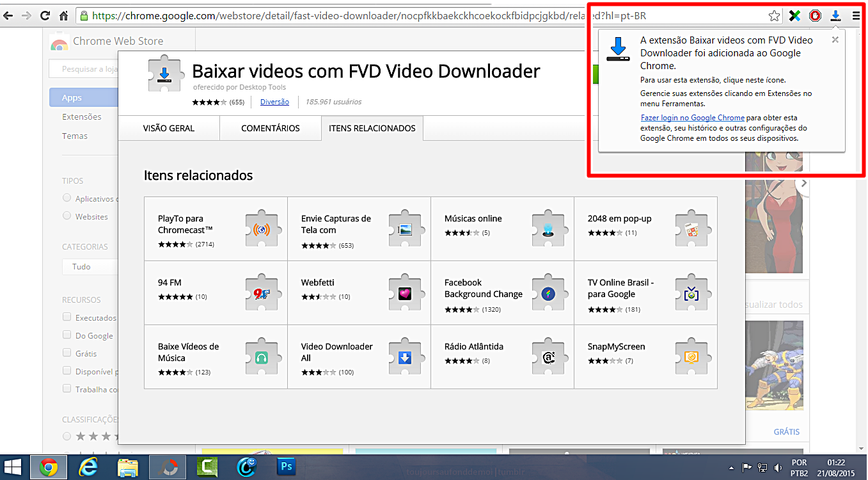Screen dimensions: 868x480
Task: Open Photoshop from the taskbar
Action: tap(286, 467)
